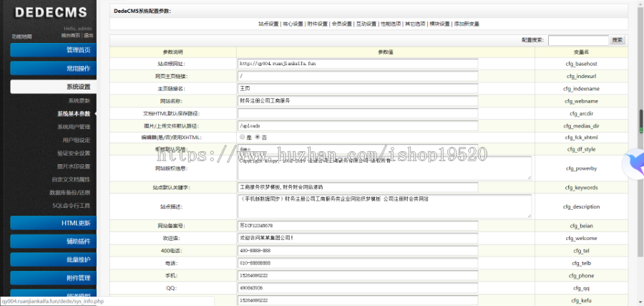The image size is (644, 306).
Task: Click the DEDECMS logo
Action: pyautogui.click(x=50, y=12)
